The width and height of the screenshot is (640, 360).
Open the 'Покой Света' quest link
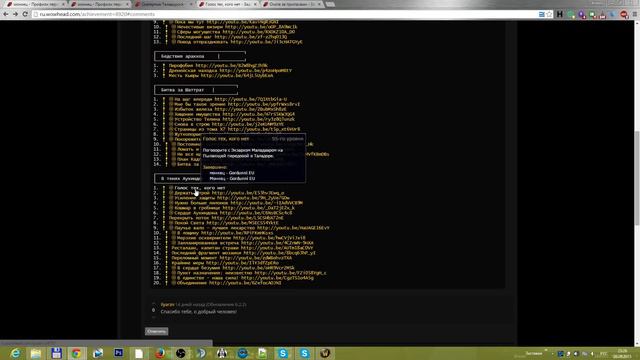[x=188, y=223]
